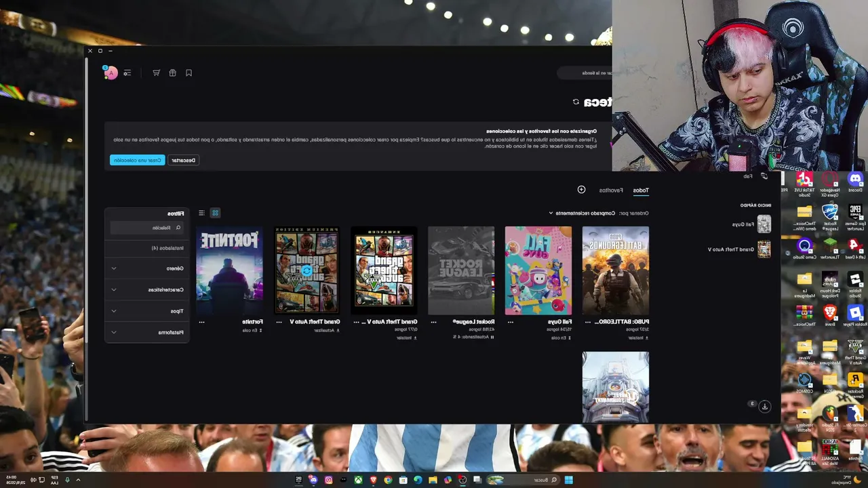Select the Todos library tab
The image size is (868, 488).
coord(641,190)
